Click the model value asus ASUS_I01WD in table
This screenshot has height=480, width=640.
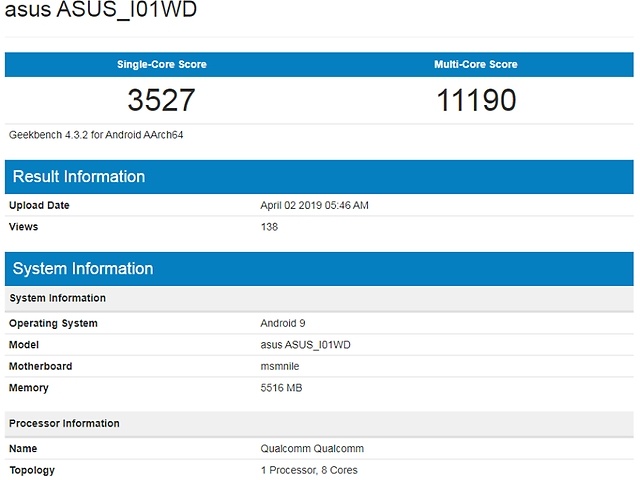pos(305,345)
